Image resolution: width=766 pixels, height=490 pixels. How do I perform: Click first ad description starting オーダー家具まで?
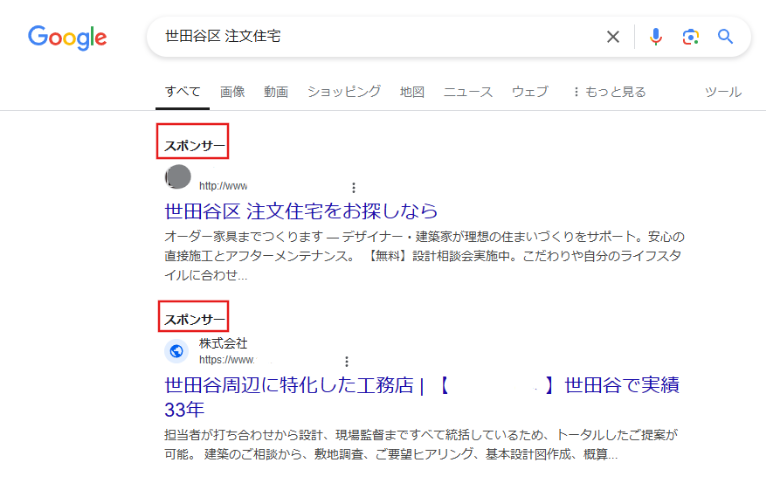[x=424, y=256]
